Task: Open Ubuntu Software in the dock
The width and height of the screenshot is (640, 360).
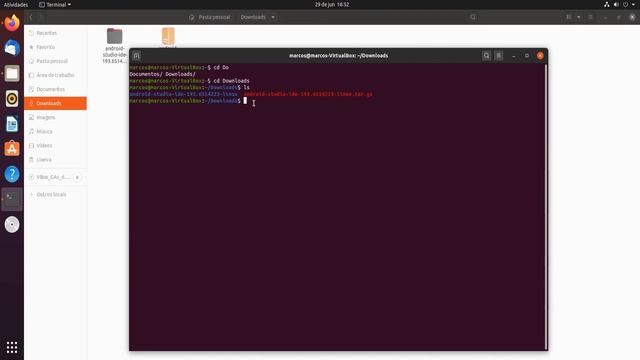Action: point(12,149)
